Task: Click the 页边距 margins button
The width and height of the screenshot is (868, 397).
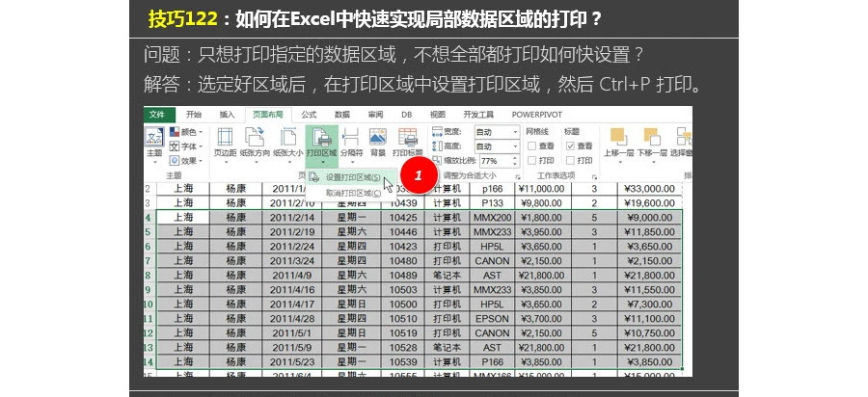Action: pyautogui.click(x=225, y=145)
